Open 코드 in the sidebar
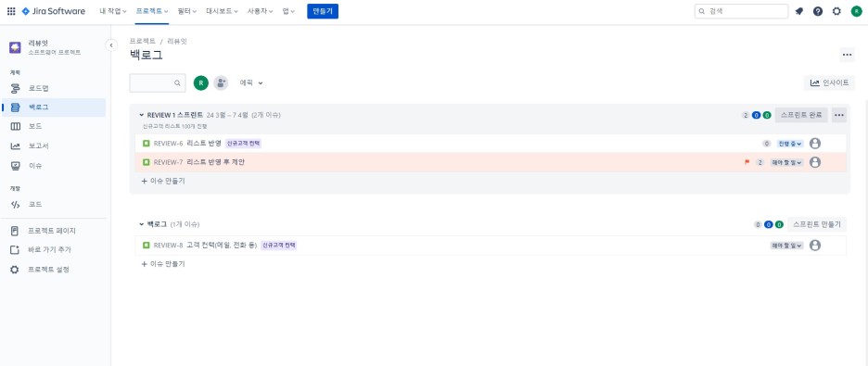868x366 pixels. (53, 205)
